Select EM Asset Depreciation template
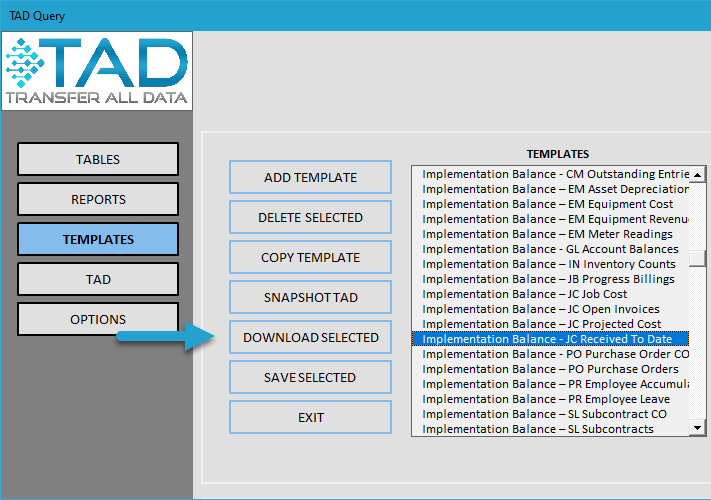 coord(550,189)
